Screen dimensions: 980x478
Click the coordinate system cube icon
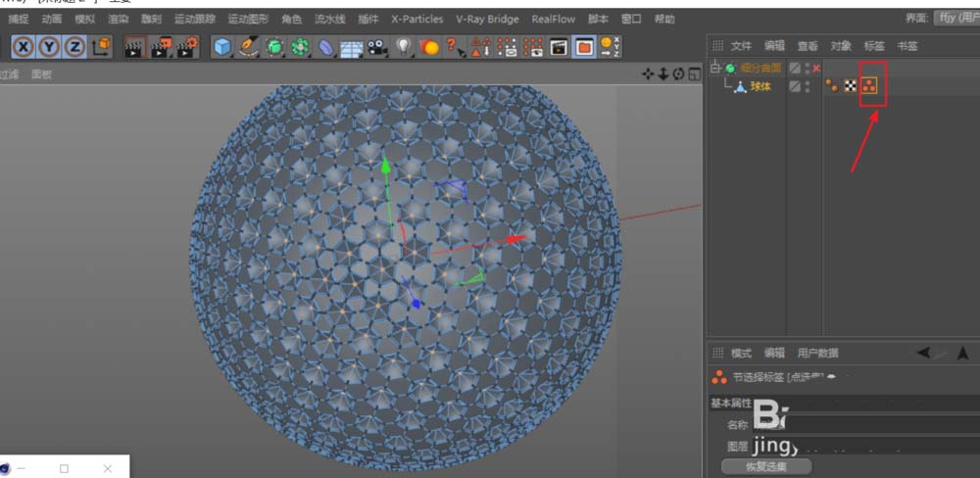[x=101, y=46]
